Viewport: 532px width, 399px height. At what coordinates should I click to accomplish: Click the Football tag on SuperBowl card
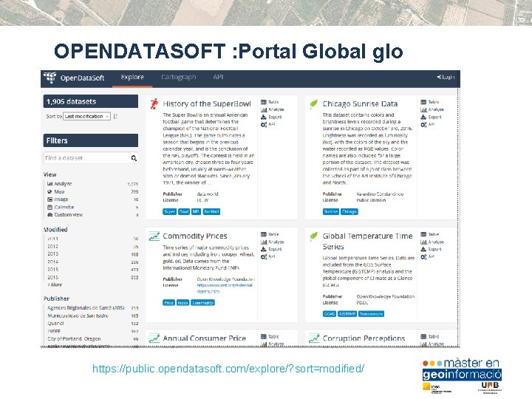[x=212, y=212]
